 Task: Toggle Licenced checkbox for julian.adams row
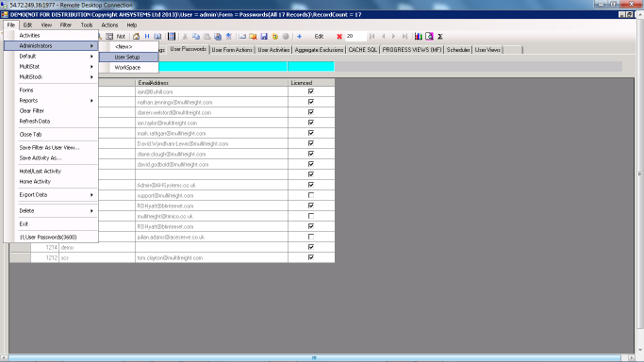[311, 237]
